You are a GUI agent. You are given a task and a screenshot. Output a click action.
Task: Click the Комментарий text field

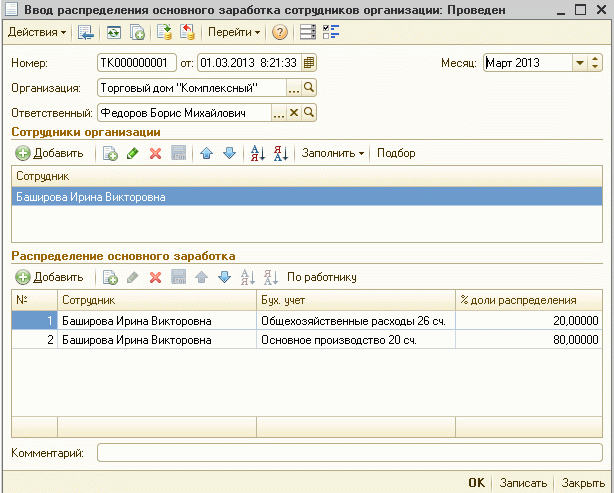click(x=349, y=453)
